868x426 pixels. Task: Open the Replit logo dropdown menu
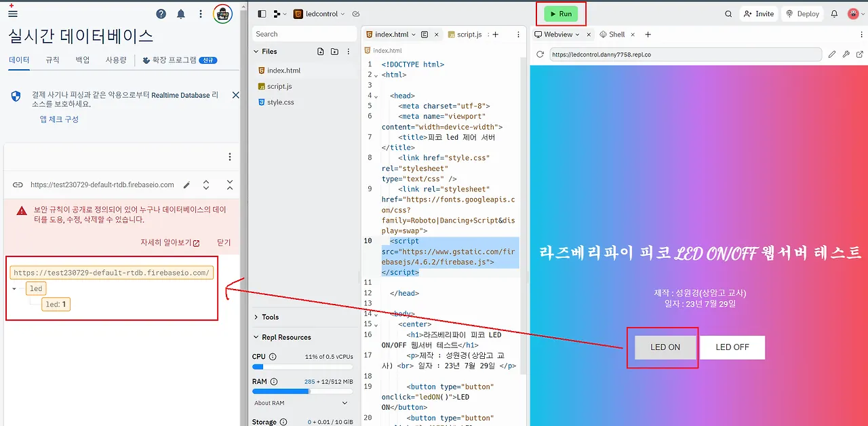[x=279, y=14]
